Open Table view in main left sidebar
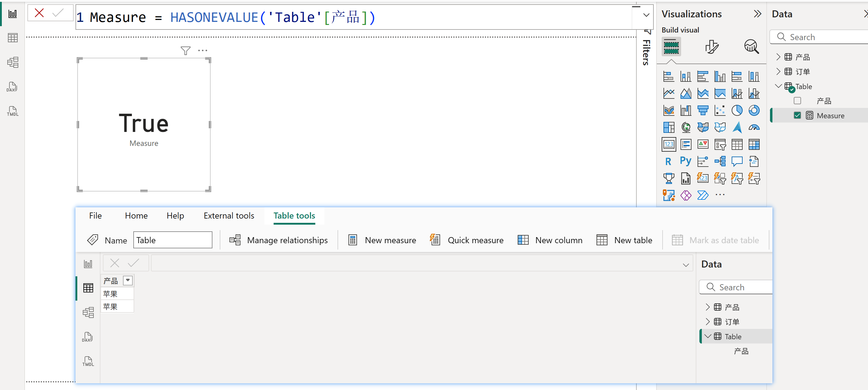The width and height of the screenshot is (868, 390). (x=12, y=38)
